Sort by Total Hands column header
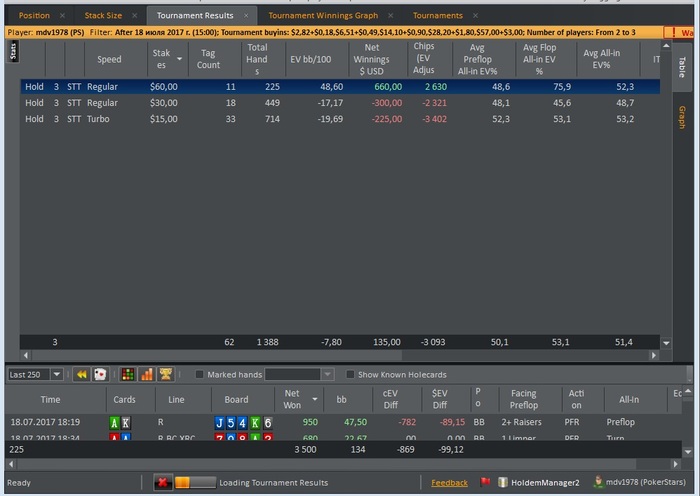The height and width of the screenshot is (496, 700). pos(263,59)
